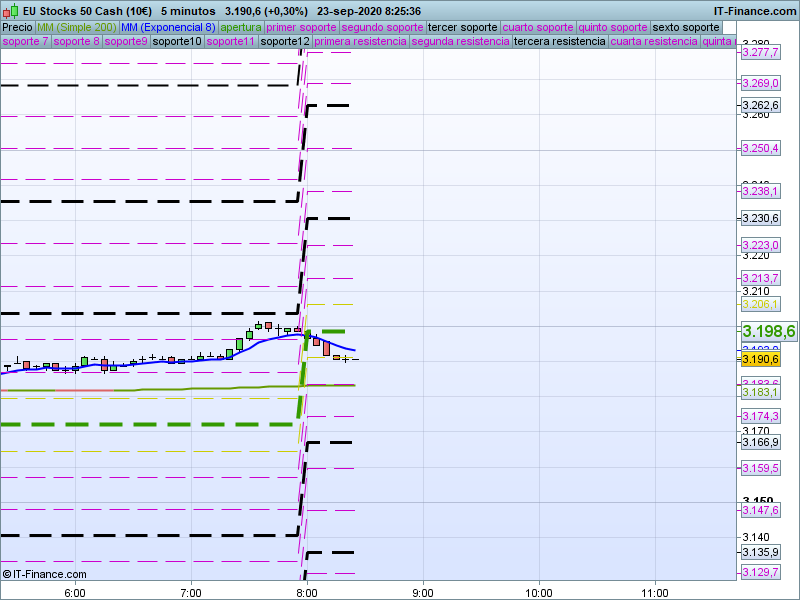The width and height of the screenshot is (800, 600).
Task: Click the orange 3.190,6 current price label
Action: 760,359
